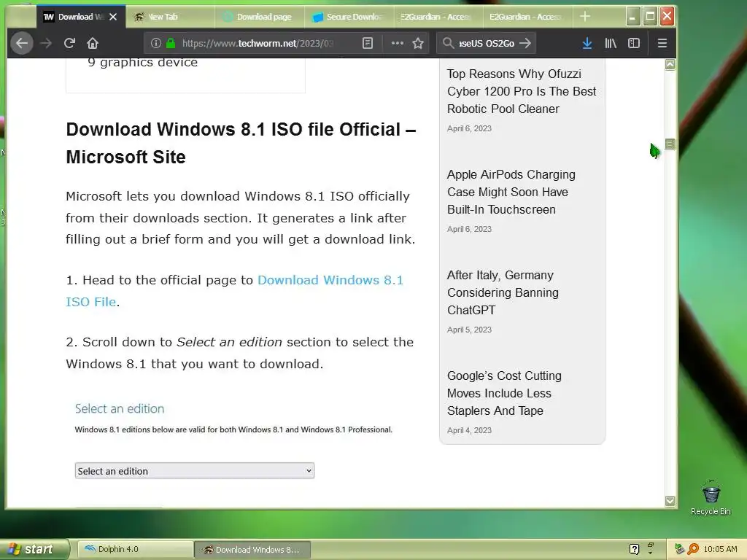Open the downloads panel

[x=587, y=43]
